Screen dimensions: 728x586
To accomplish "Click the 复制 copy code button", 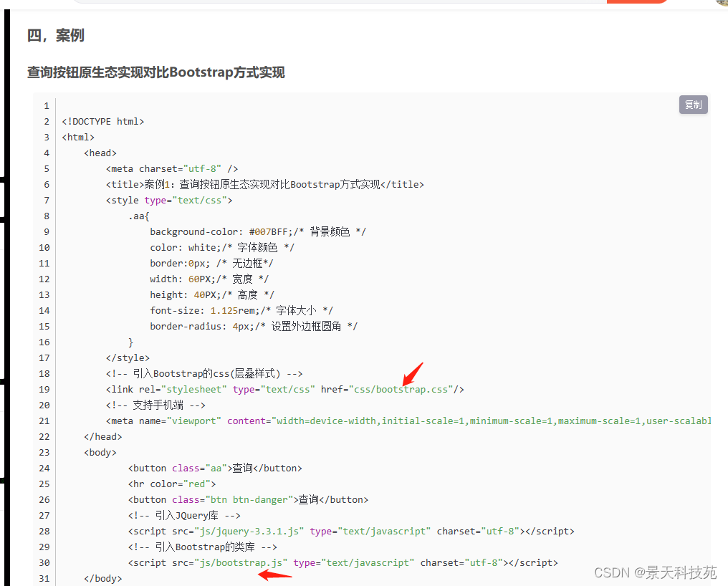I will point(693,105).
